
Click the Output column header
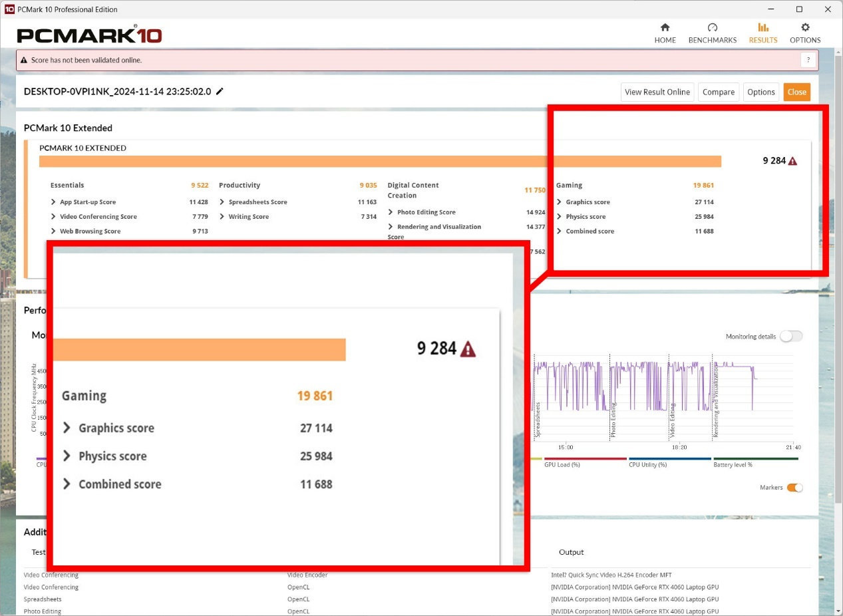[x=571, y=552]
